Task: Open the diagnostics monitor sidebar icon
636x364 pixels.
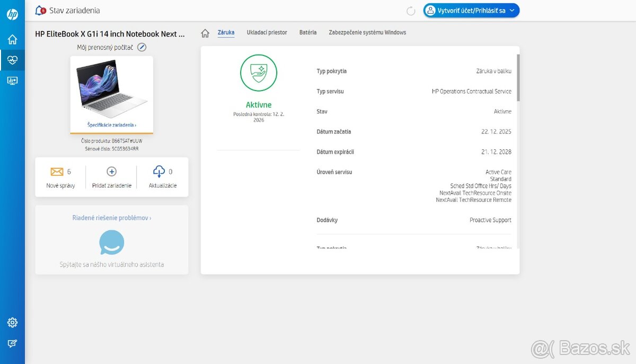Action: click(12, 81)
